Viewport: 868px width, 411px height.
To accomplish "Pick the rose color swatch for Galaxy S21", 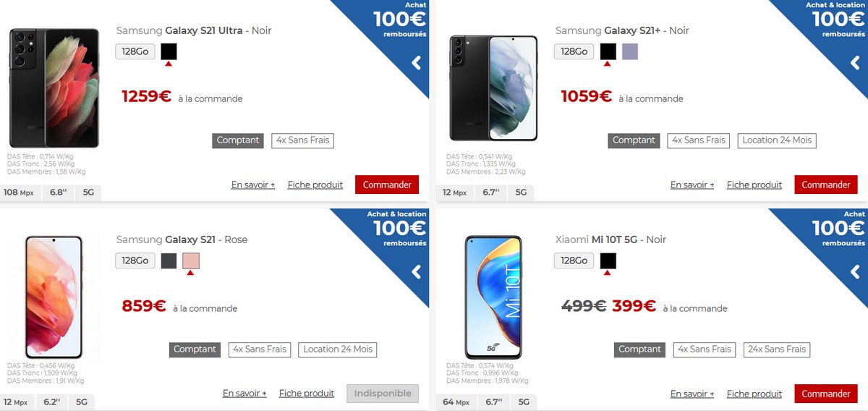I will [x=191, y=260].
